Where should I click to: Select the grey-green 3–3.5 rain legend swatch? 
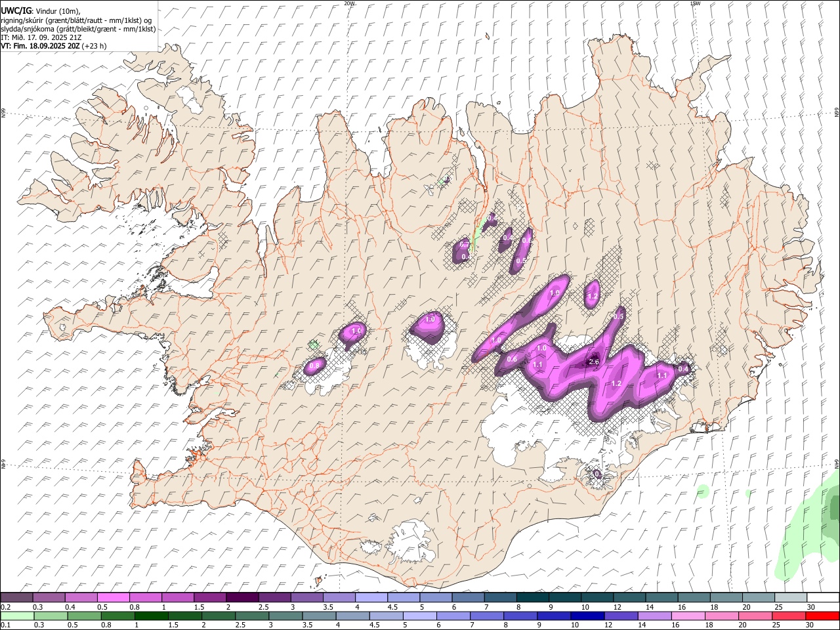[285, 616]
